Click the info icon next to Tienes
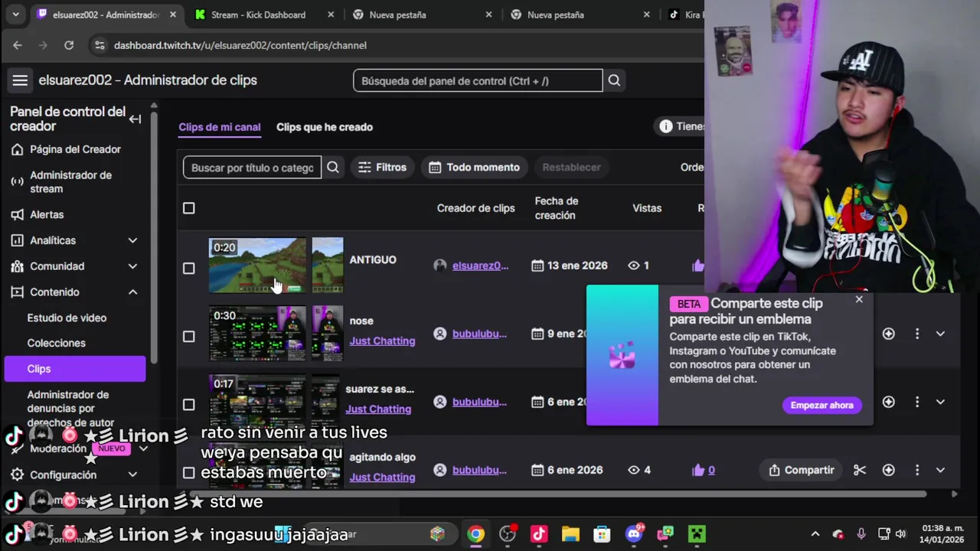This screenshot has width=980, height=551. (x=665, y=126)
